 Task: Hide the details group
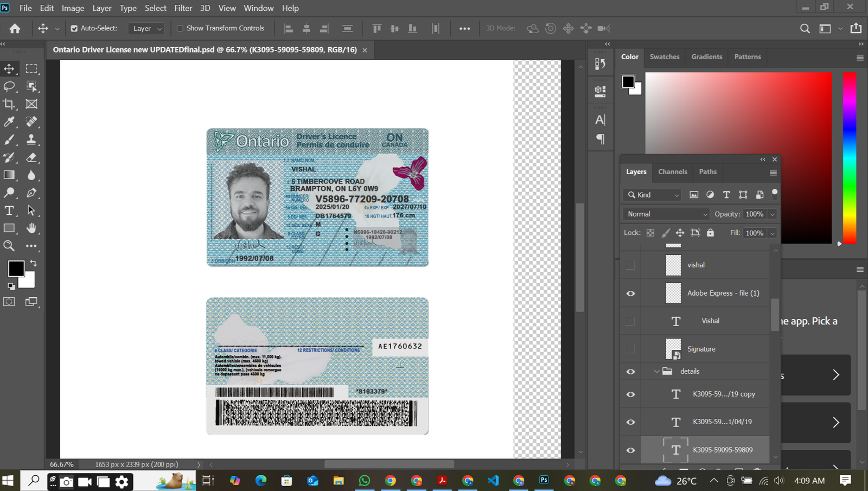[x=630, y=372]
